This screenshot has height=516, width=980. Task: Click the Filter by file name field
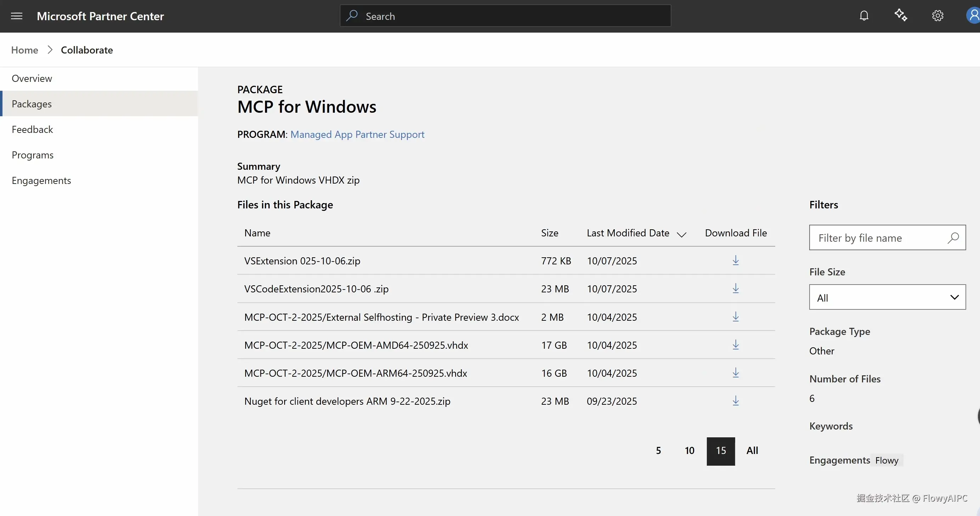pyautogui.click(x=875, y=238)
